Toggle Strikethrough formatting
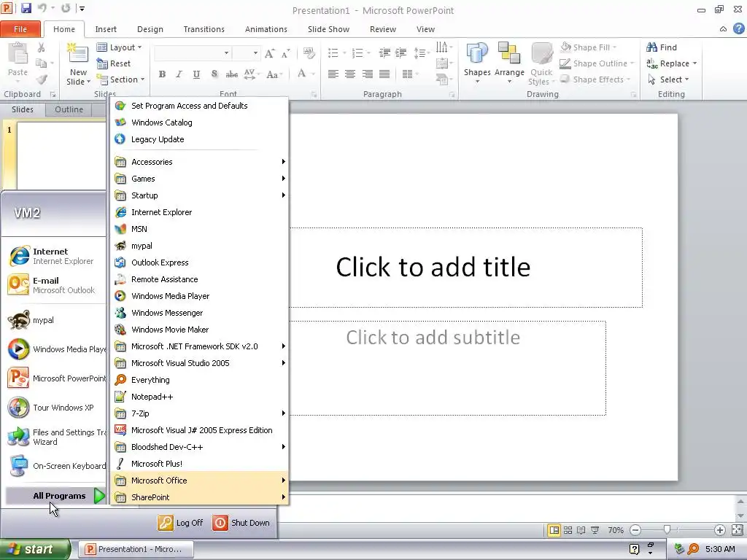 point(231,74)
